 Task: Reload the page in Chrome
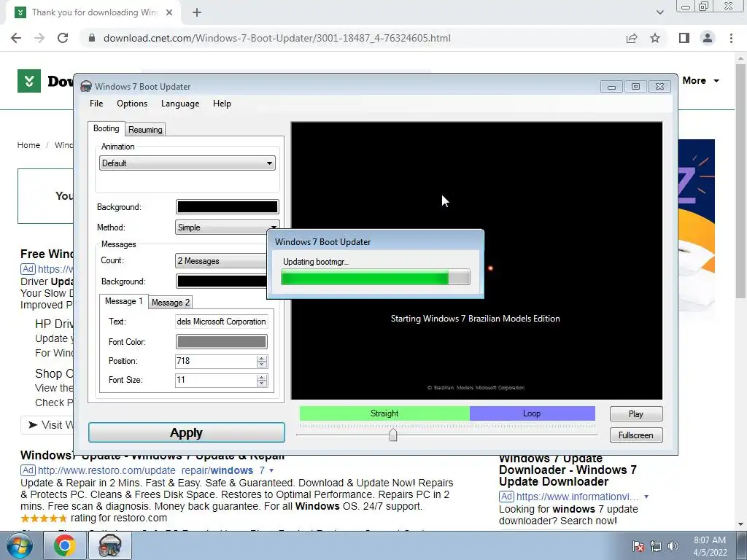tap(63, 38)
